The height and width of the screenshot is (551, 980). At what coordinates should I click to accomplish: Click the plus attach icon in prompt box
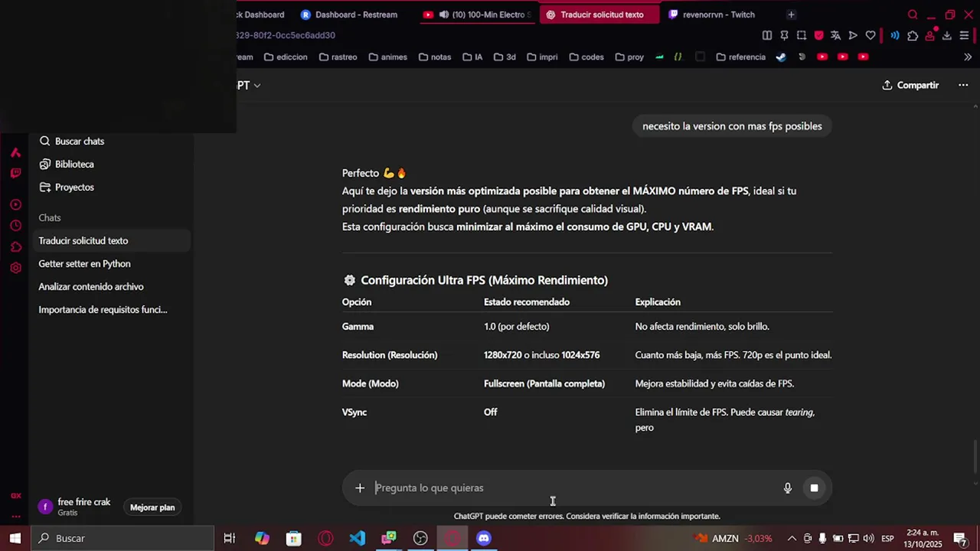pos(360,488)
